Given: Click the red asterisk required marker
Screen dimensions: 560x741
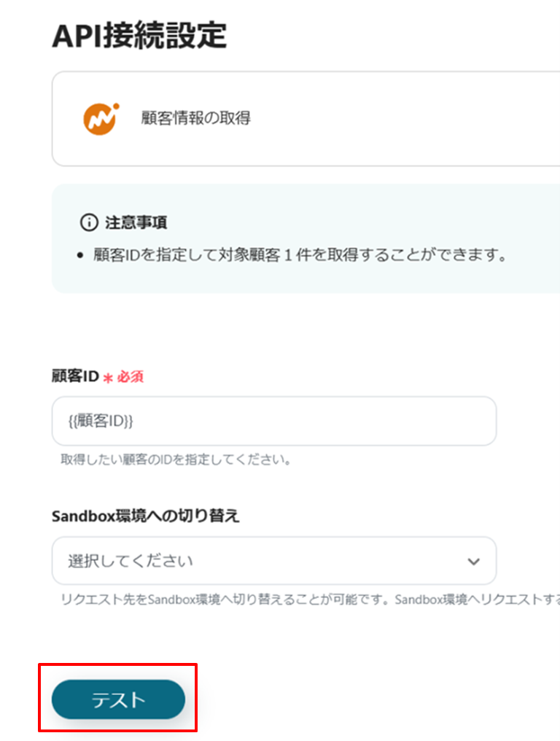Looking at the screenshot, I should (x=109, y=378).
